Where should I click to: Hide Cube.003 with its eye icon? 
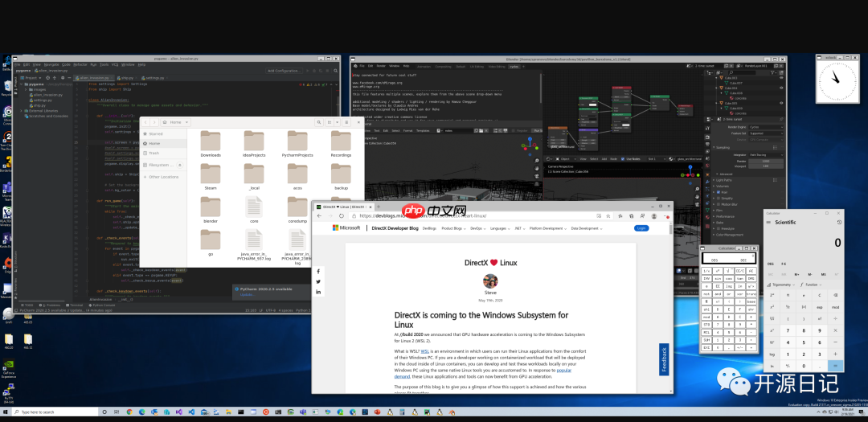tap(781, 78)
